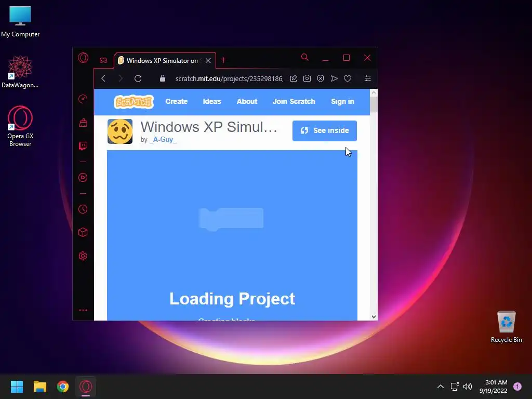
Task: Click the See inside button
Action: coord(325,130)
